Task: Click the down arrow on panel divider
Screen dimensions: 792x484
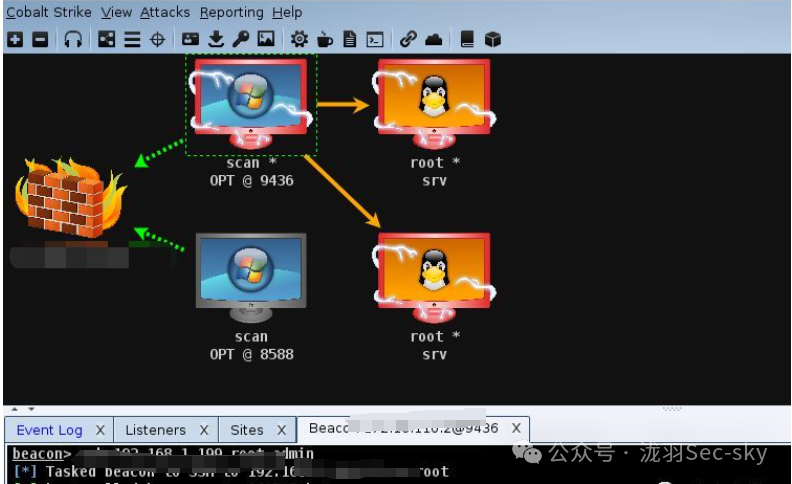Action: [31, 409]
